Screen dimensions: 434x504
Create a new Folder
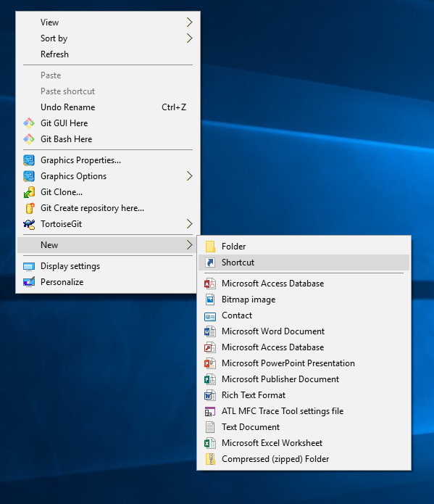[x=304, y=247]
